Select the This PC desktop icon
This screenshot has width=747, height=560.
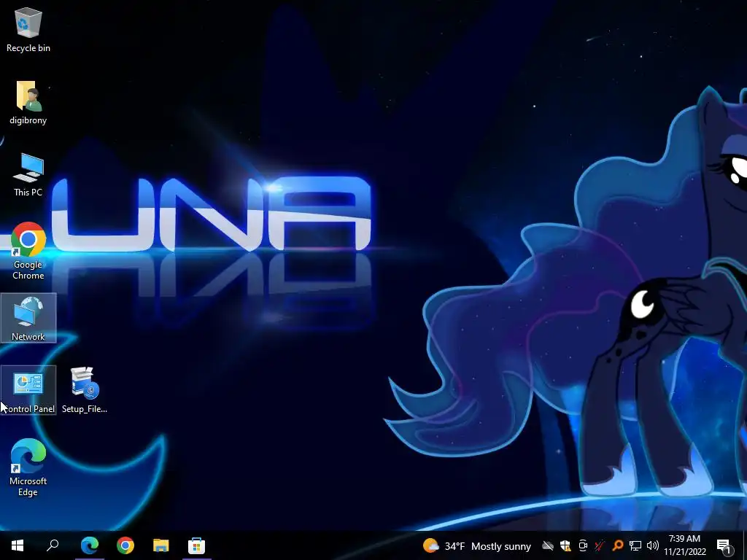[x=28, y=175]
